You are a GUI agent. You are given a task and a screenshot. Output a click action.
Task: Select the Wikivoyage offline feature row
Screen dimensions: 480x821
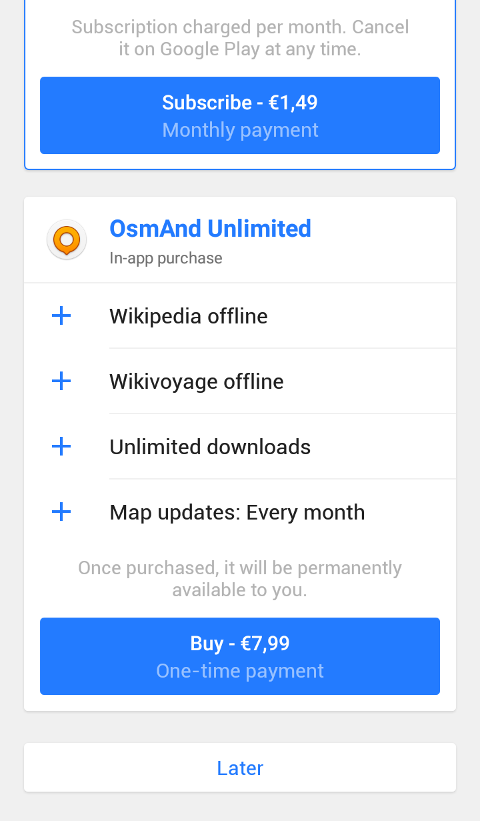pos(240,381)
